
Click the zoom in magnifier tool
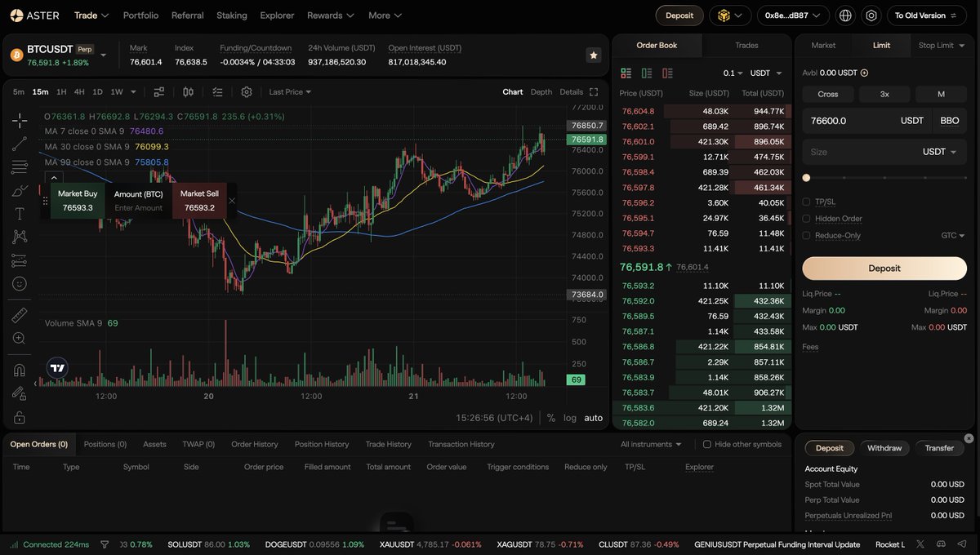click(20, 338)
